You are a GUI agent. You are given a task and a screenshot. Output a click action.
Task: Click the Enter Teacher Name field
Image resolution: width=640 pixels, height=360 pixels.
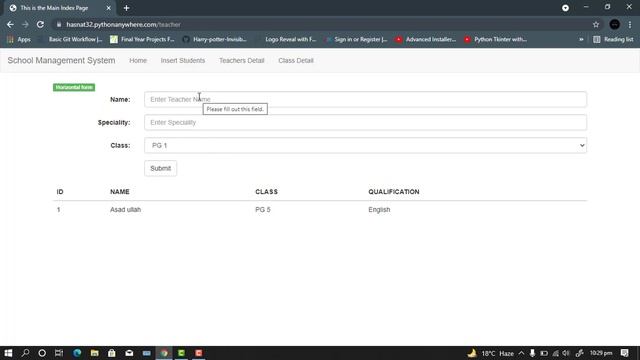pos(365,99)
